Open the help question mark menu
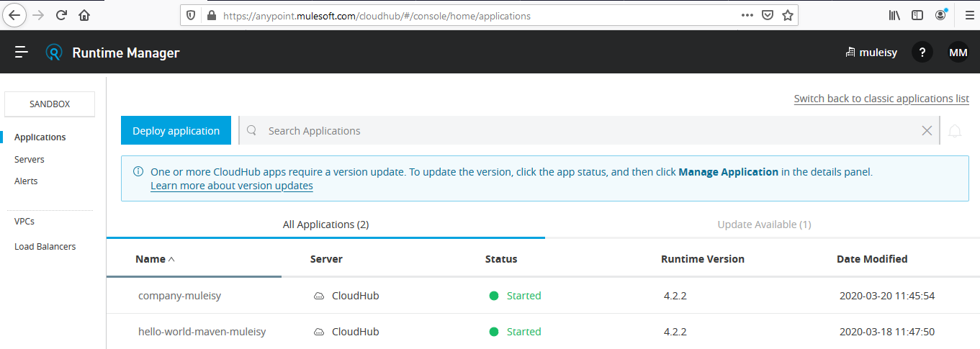The height and width of the screenshot is (349, 980). [922, 52]
